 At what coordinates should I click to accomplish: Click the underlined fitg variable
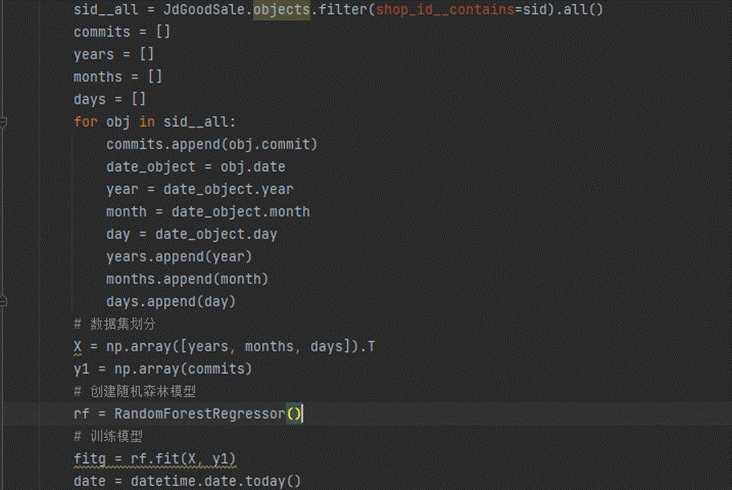90,459
